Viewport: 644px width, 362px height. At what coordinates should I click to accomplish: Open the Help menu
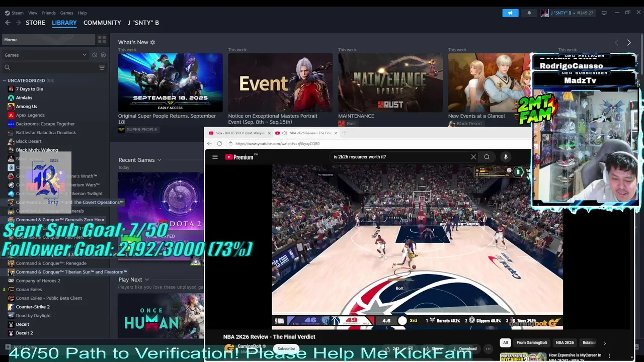(x=83, y=13)
